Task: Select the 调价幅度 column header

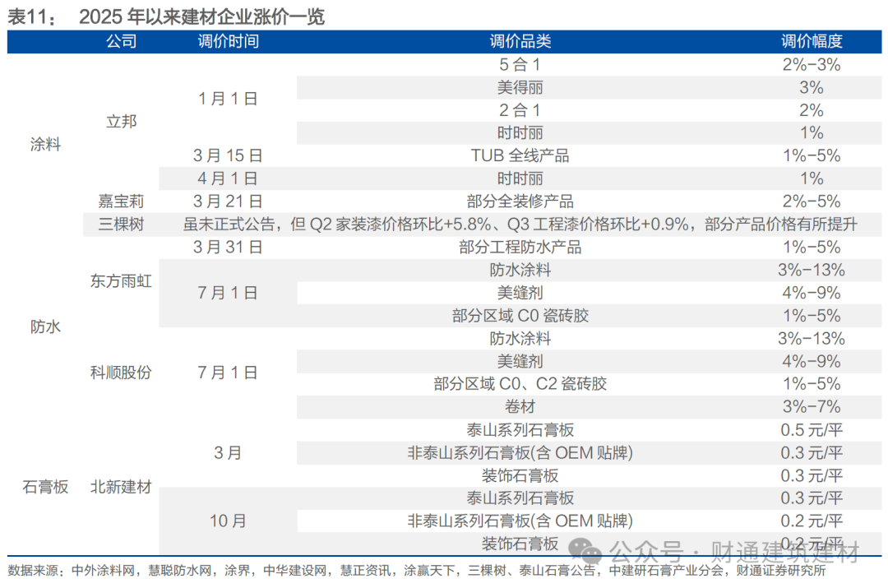Action: pos(812,41)
